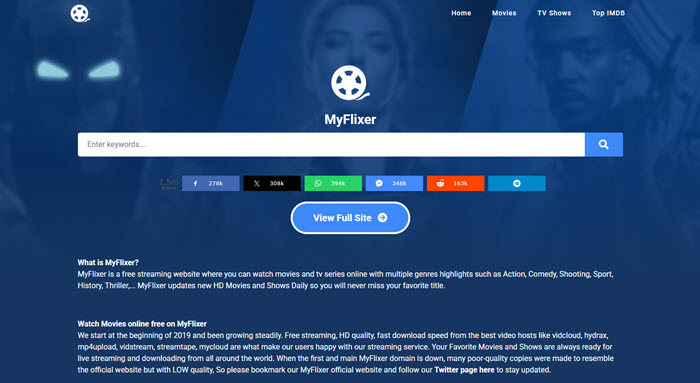Share on Facebook (278k)

point(211,183)
